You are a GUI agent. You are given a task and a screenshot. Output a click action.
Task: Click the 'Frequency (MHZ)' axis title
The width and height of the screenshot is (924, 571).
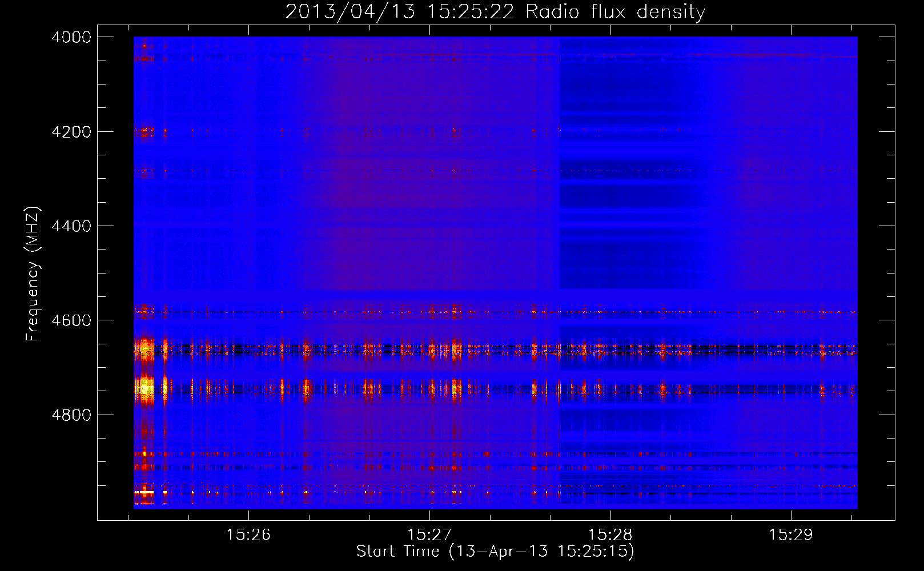point(33,274)
